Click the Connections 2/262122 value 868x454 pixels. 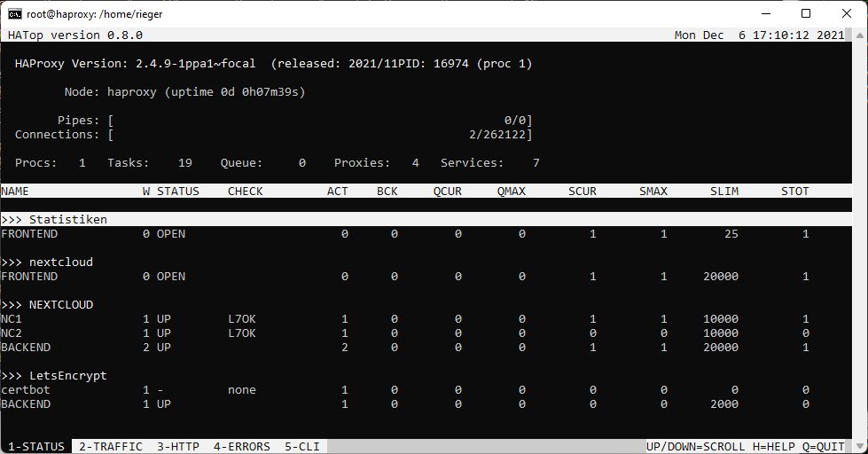(x=497, y=135)
